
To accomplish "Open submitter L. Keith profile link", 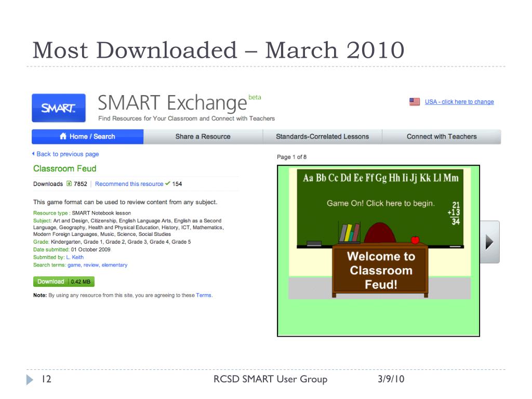I will [75, 257].
